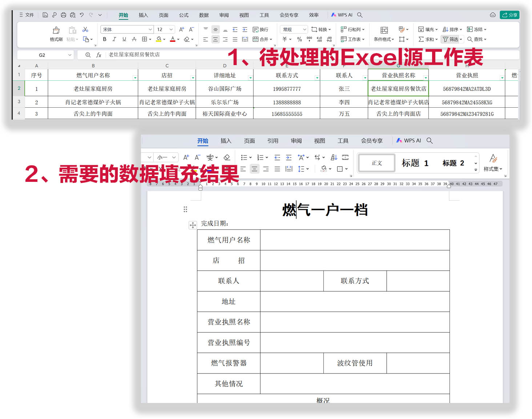The width and height of the screenshot is (532, 419).
Task: Click the Find (查找) button
Action: coord(476,39)
